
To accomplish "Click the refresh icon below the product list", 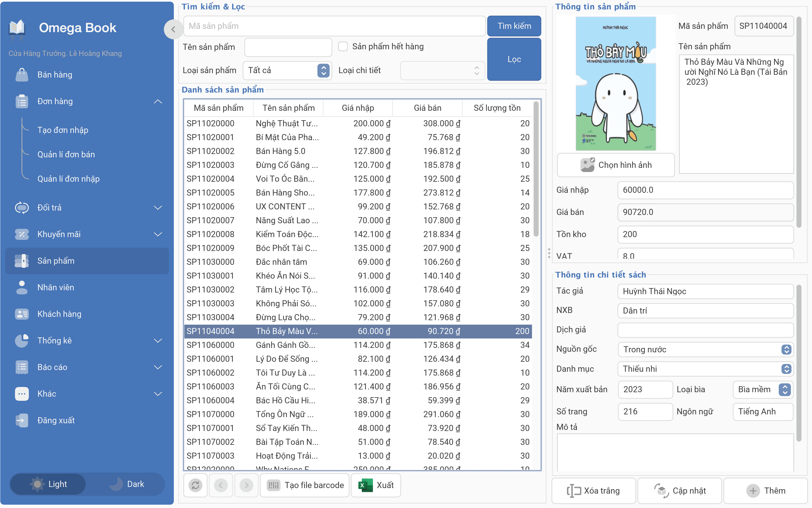I will click(195, 485).
